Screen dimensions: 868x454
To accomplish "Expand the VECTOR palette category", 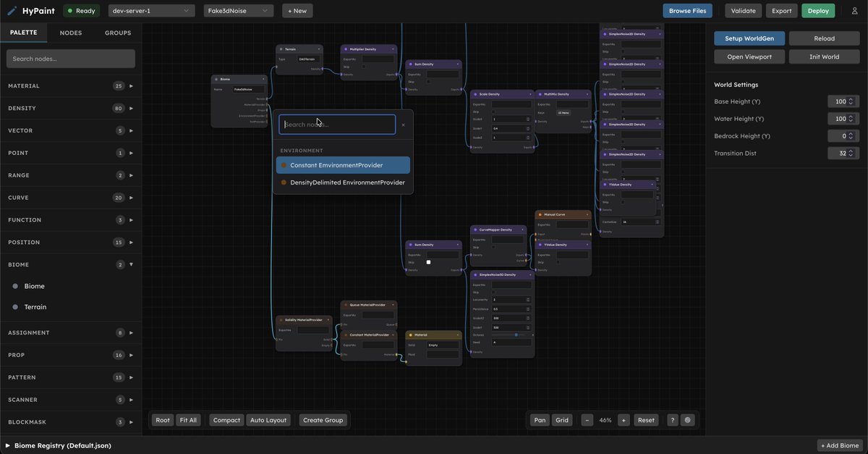I will [70, 131].
